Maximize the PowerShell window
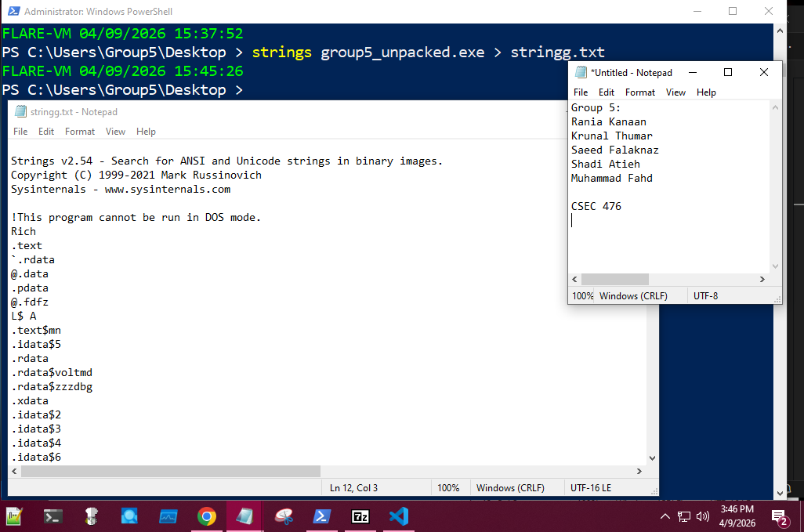 point(733,11)
